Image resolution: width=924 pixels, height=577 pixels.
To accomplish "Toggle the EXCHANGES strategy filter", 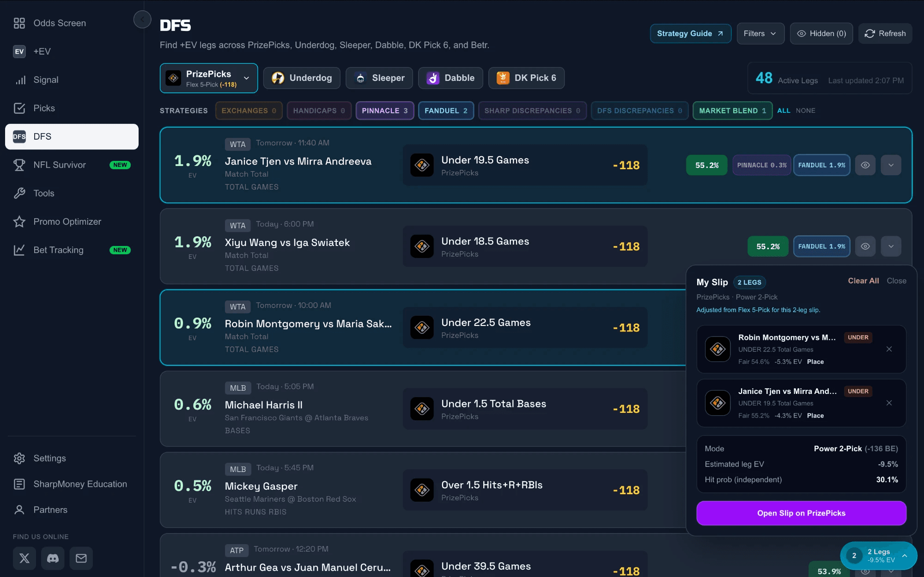I will click(x=249, y=110).
